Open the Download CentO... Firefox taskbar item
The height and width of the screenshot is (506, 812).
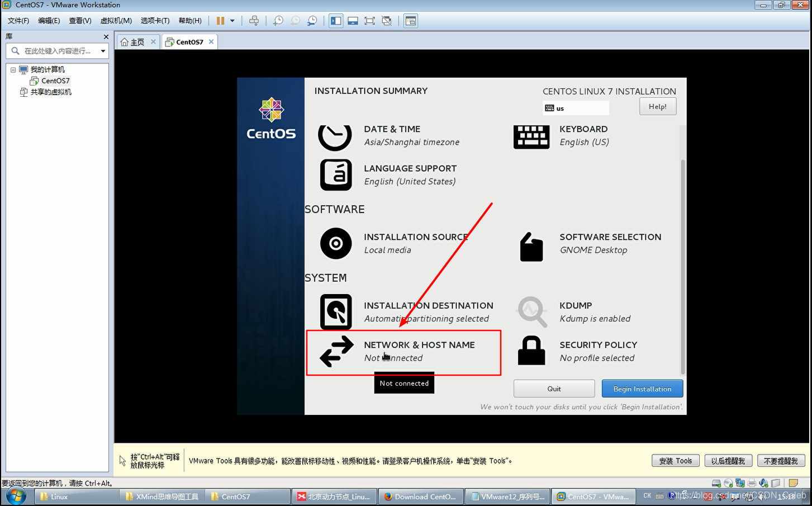click(x=420, y=496)
